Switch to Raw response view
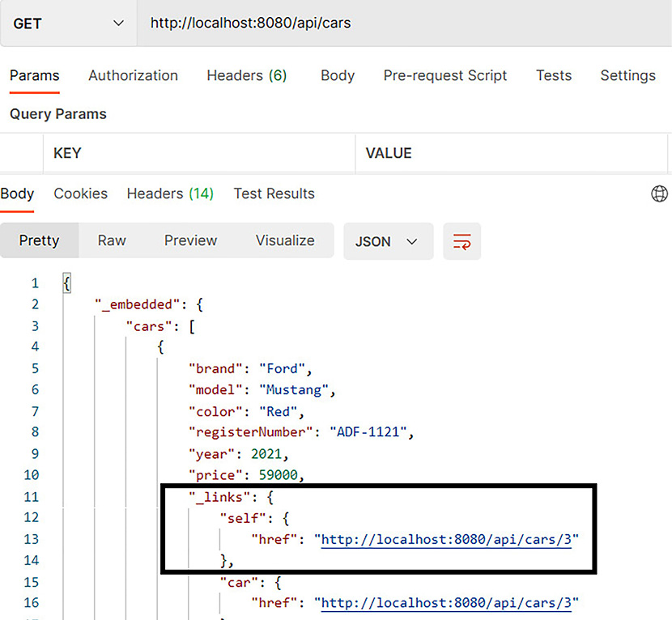 tap(112, 240)
